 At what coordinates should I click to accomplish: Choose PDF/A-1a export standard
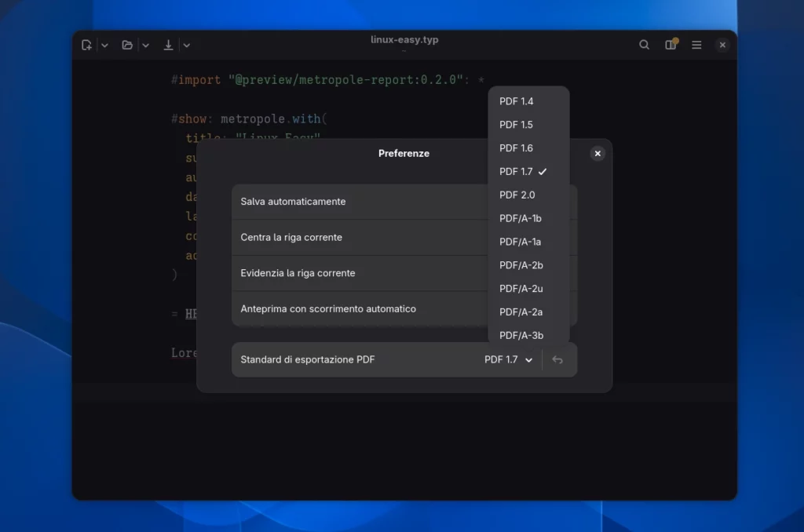tap(528, 242)
